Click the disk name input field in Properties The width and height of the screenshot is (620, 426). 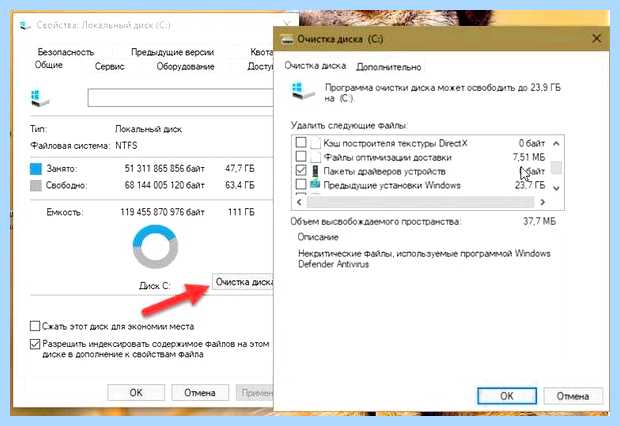(180, 98)
